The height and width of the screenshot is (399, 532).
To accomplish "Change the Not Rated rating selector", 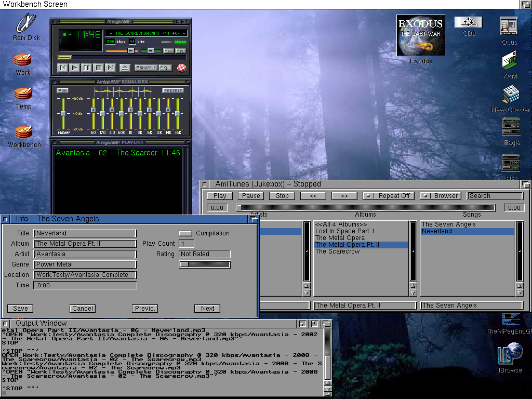I will (x=205, y=254).
